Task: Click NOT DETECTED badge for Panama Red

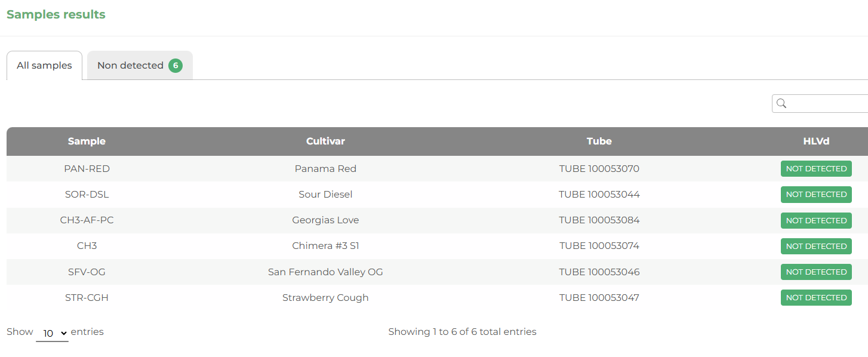Action: pos(816,169)
